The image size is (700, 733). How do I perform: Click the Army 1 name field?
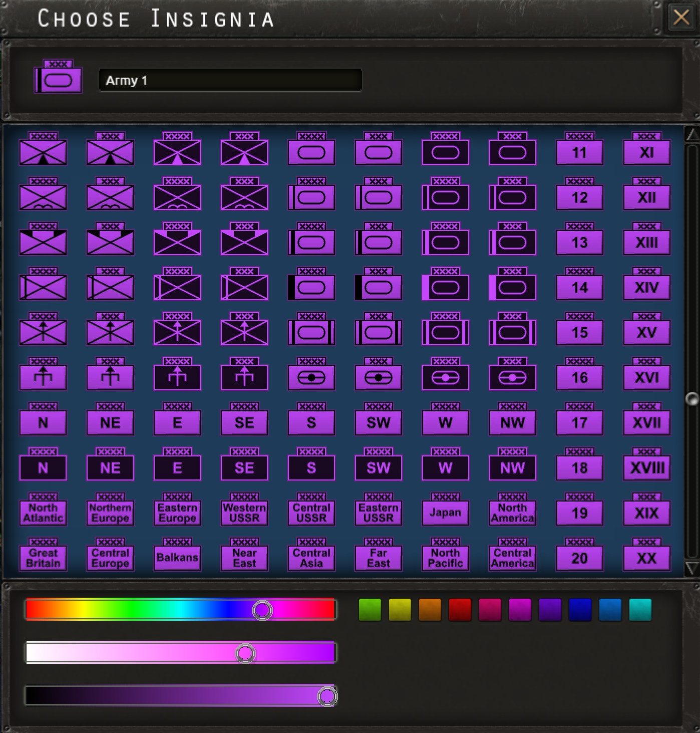tap(230, 80)
